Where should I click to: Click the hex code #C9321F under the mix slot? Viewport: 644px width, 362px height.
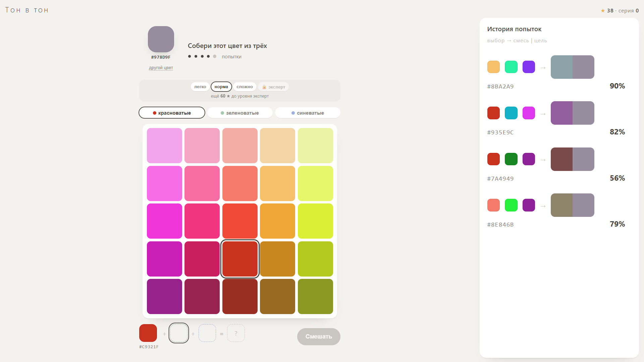149,347
